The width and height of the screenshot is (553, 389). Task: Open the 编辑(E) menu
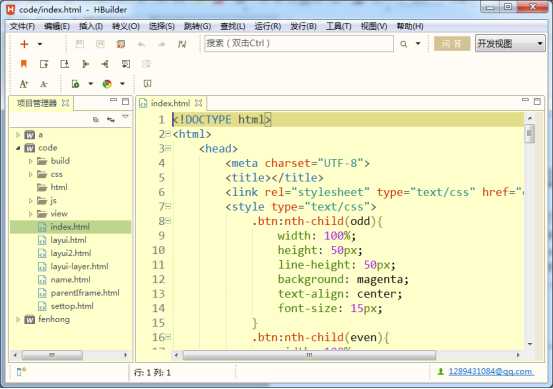point(57,26)
